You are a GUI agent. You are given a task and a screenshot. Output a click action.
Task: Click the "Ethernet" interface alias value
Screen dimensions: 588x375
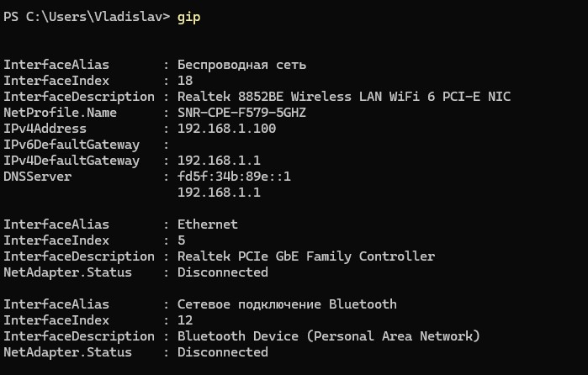[208, 224]
